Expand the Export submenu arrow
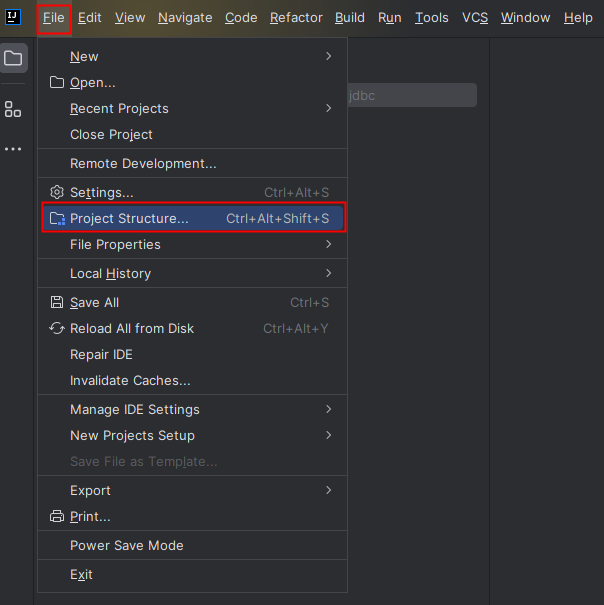This screenshot has width=604, height=605. point(328,490)
